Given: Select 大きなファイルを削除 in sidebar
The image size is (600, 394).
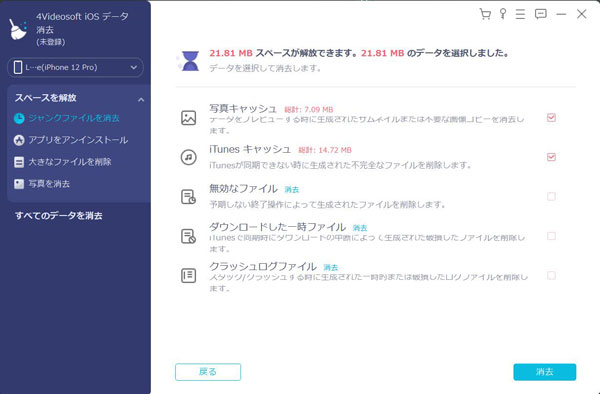Looking at the screenshot, I should point(62,162).
